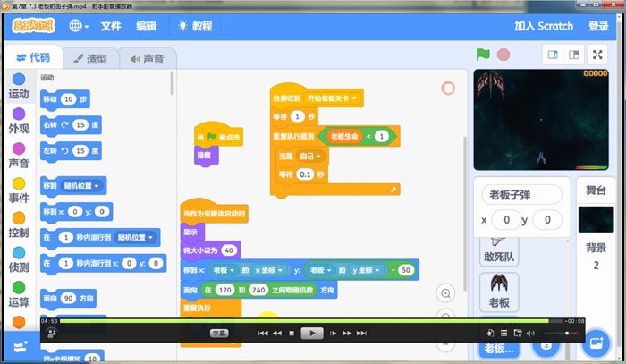The width and height of the screenshot is (626, 364).
Task: Click the green flag to run project
Action: coord(482,55)
